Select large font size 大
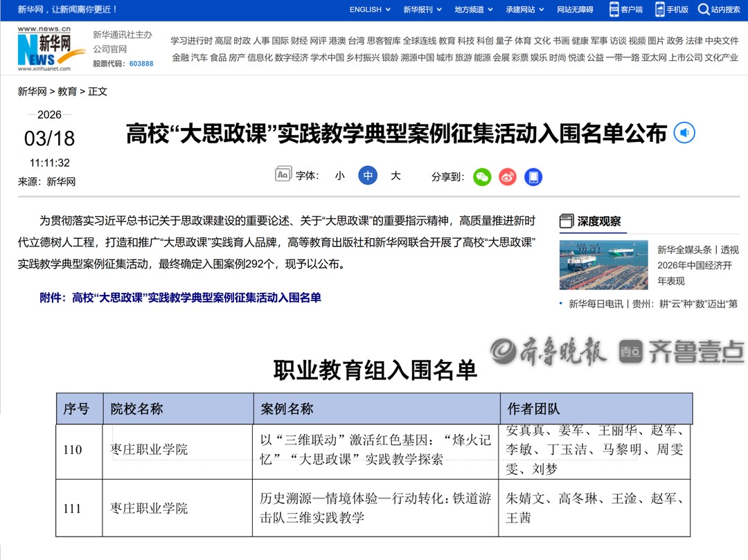 [395, 176]
